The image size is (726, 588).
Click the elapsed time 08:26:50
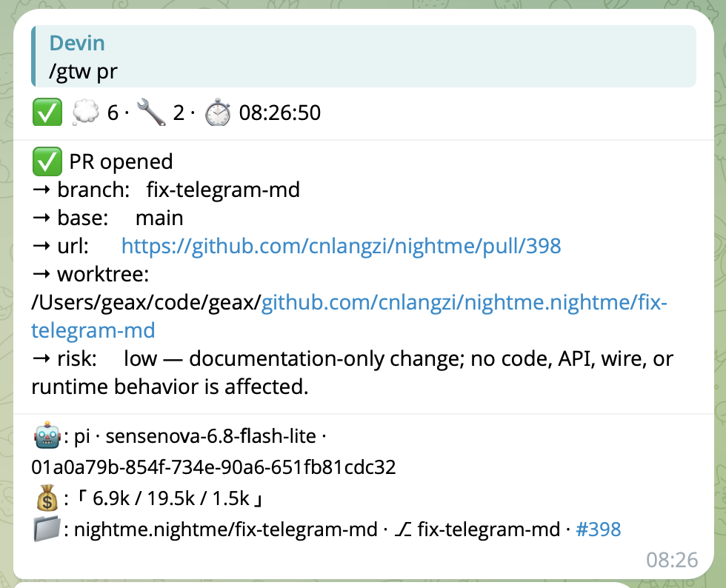point(280,113)
